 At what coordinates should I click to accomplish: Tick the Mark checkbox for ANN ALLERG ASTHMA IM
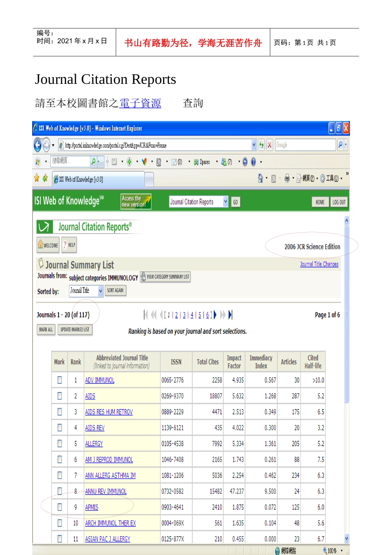[x=59, y=475]
